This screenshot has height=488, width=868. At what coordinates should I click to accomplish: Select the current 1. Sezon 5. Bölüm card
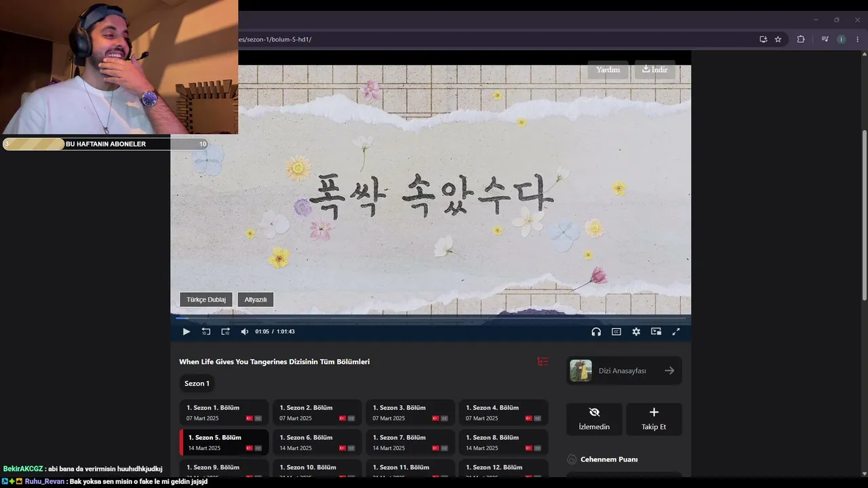click(x=224, y=443)
